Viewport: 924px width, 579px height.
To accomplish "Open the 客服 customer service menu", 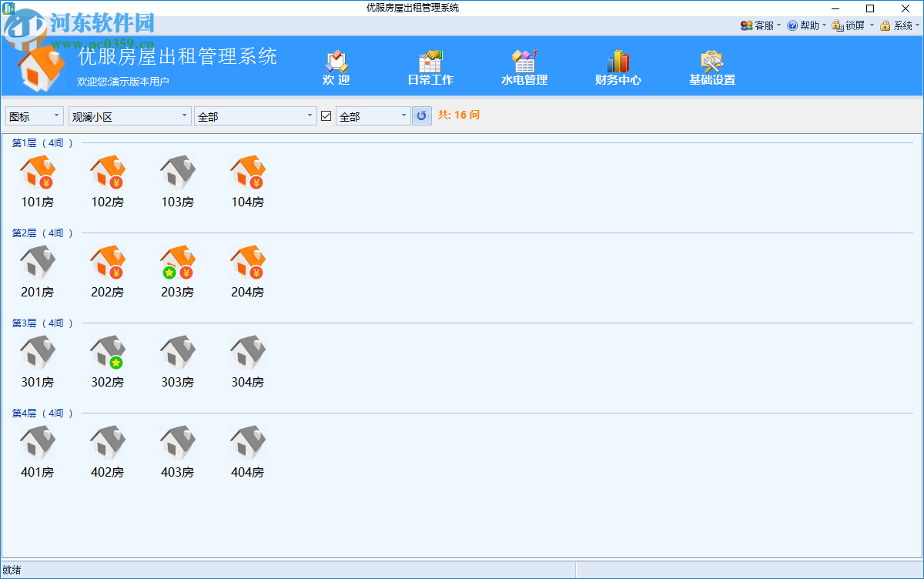I will click(760, 25).
